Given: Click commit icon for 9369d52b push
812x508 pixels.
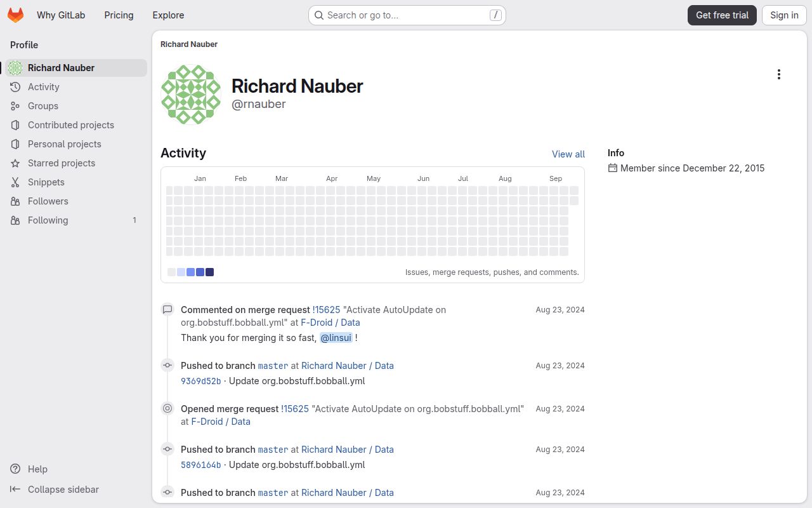Looking at the screenshot, I should pos(167,366).
